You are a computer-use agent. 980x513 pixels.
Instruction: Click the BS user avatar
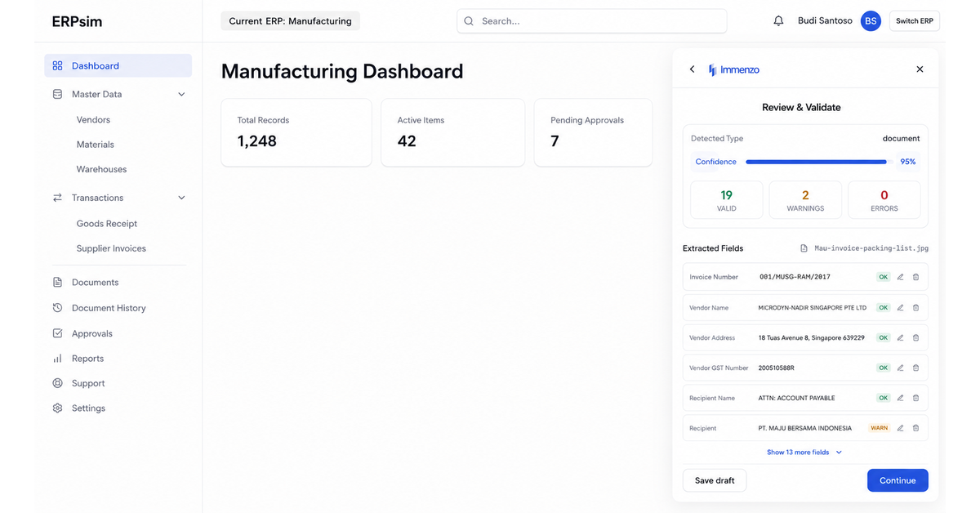871,21
